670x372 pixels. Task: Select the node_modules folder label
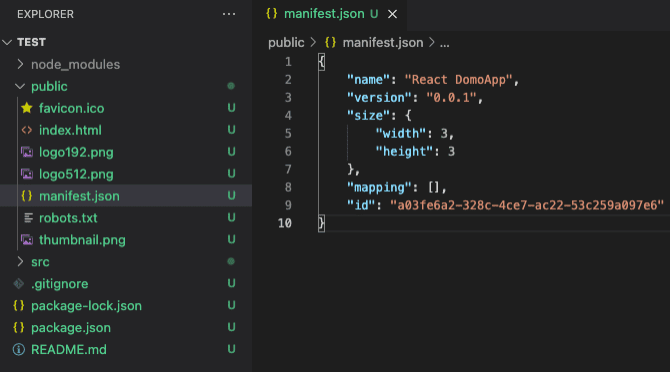point(75,64)
